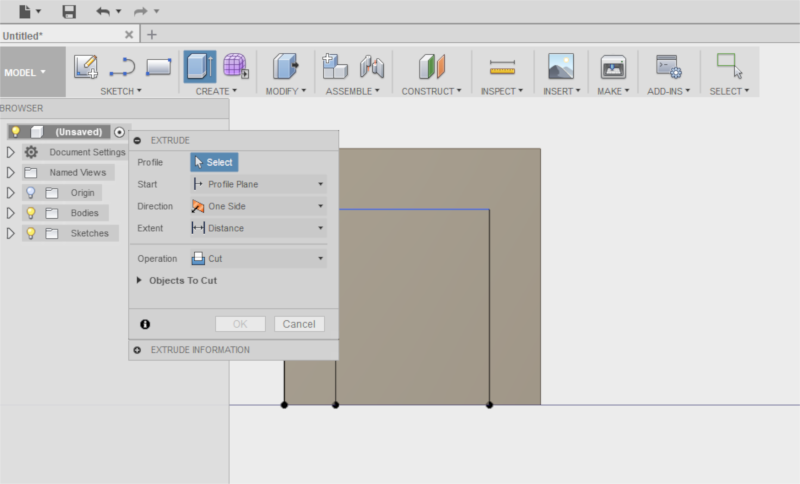The image size is (800, 484).
Task: Click the Offset Plane construct icon
Action: (432, 66)
